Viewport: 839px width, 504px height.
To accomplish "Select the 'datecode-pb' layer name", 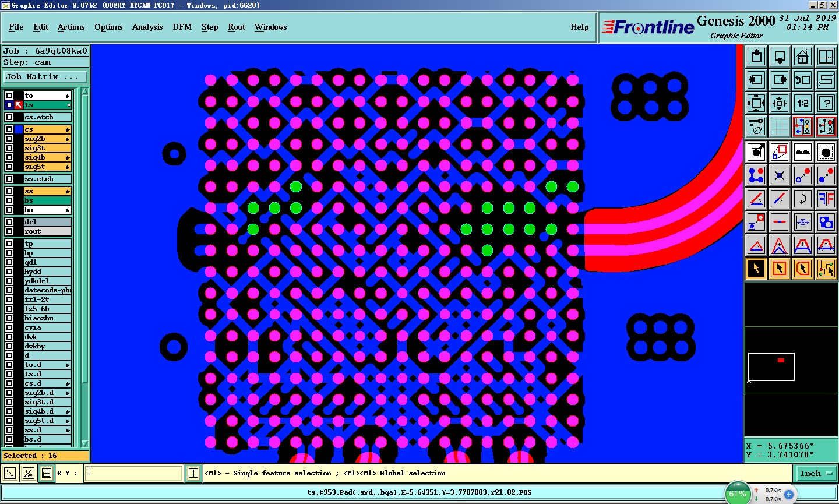I will click(x=47, y=290).
